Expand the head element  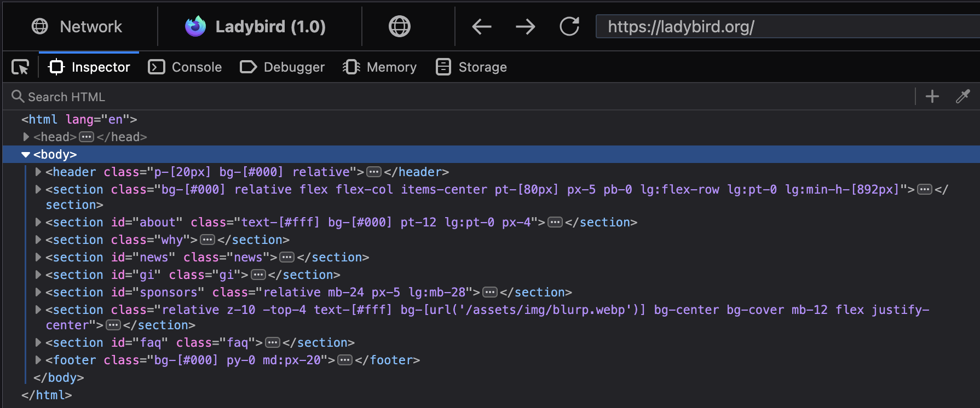tap(26, 137)
